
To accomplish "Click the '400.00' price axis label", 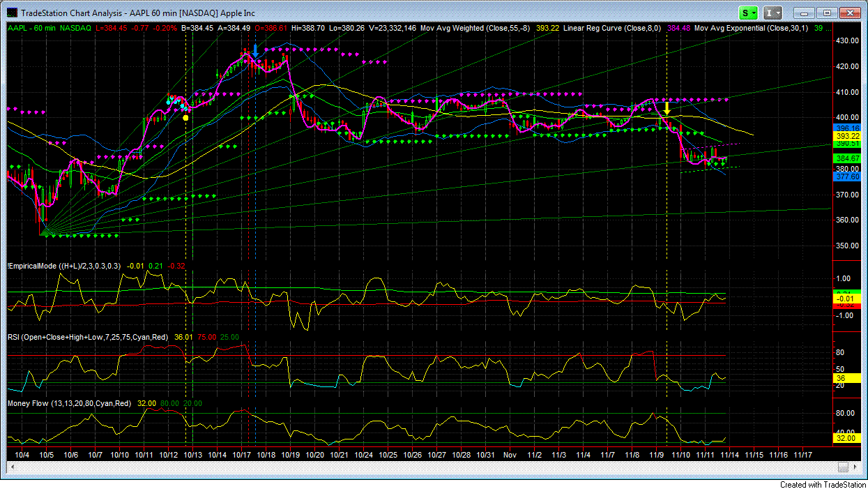I will [x=848, y=118].
